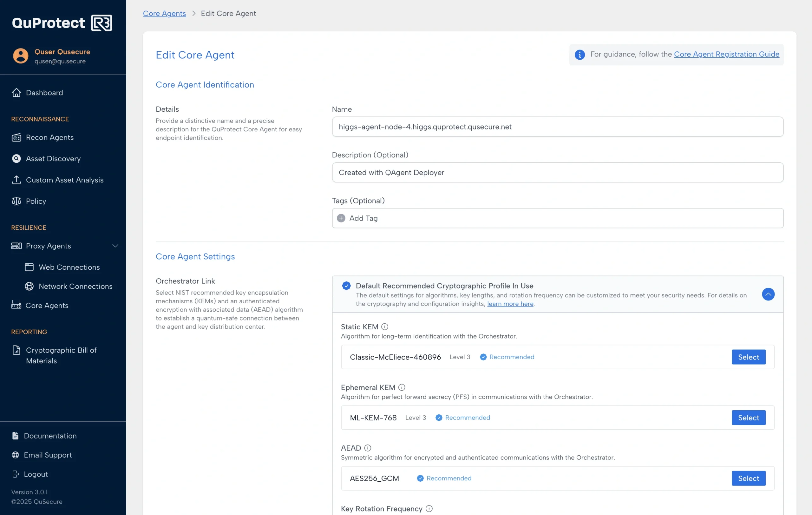Log out using the Logout link
The height and width of the screenshot is (515, 812).
(x=36, y=474)
